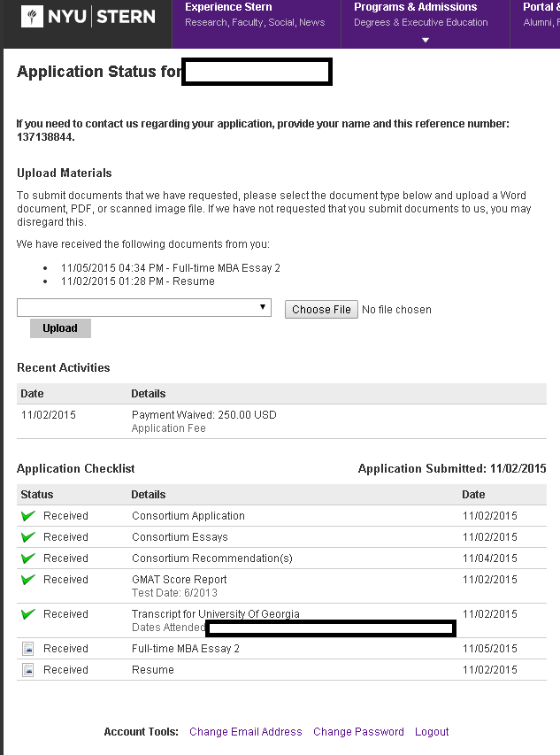Click the 'Upload Materials' heading
The image size is (560, 755).
[x=64, y=173]
